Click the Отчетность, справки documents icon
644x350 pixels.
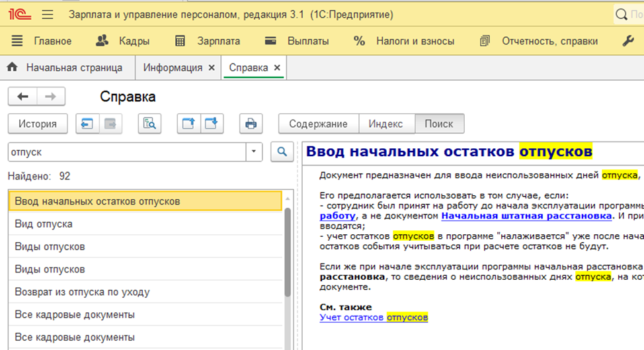(x=485, y=40)
